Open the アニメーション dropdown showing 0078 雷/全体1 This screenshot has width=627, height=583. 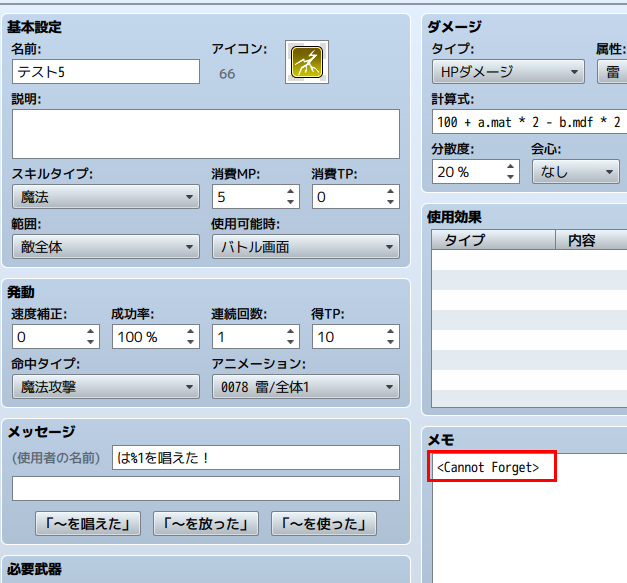click(x=305, y=386)
